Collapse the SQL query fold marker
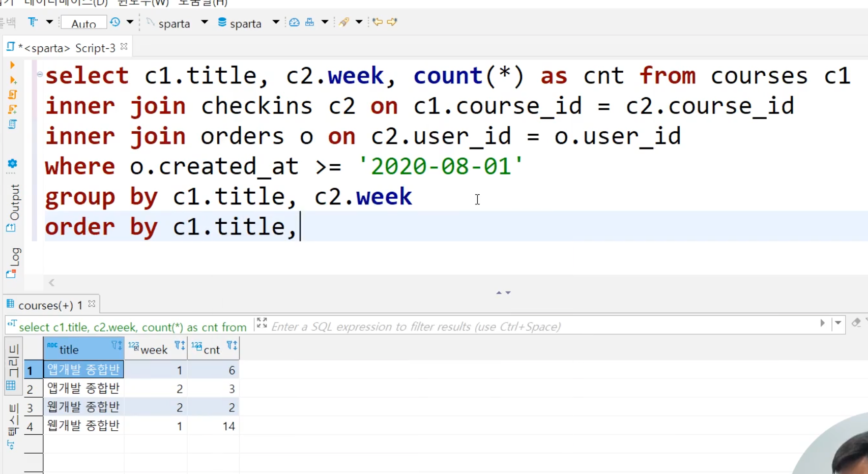Viewport: 868px width, 474px height. pos(40,74)
